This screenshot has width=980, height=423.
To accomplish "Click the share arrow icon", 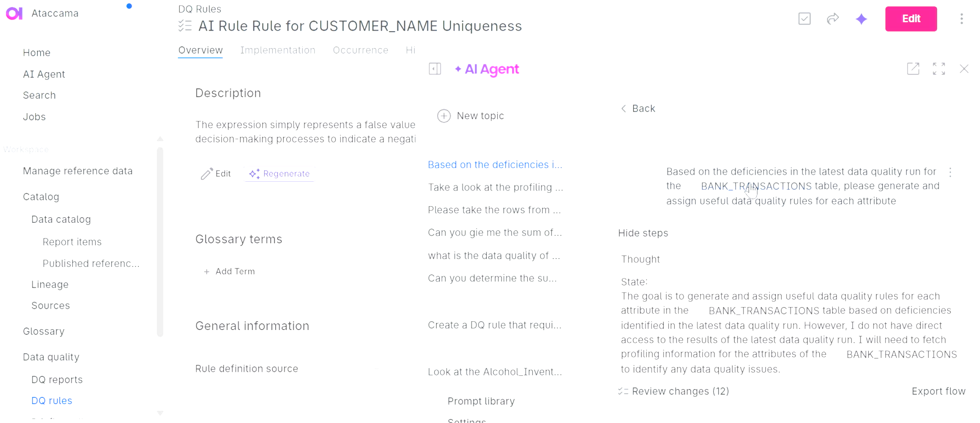I will pos(833,19).
